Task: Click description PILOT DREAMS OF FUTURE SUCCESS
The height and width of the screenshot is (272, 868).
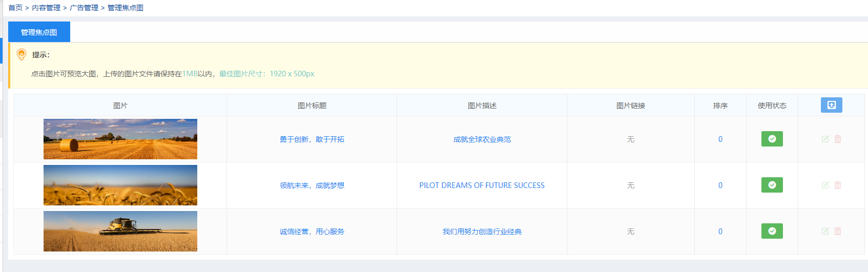Action: 482,185
